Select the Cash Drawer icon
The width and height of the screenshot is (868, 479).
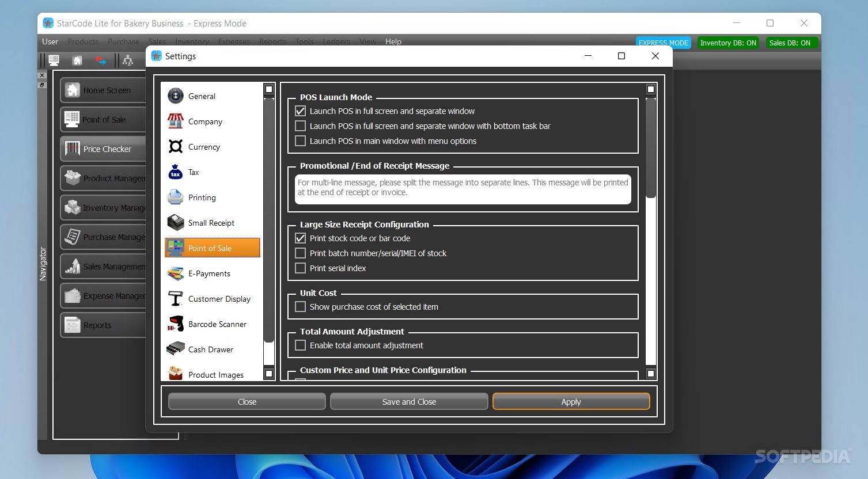[x=176, y=349]
